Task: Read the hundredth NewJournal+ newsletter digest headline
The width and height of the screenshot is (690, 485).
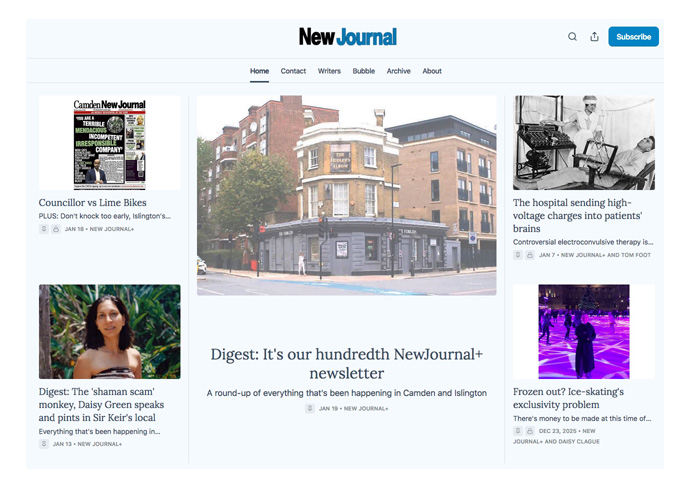Action: (x=346, y=363)
